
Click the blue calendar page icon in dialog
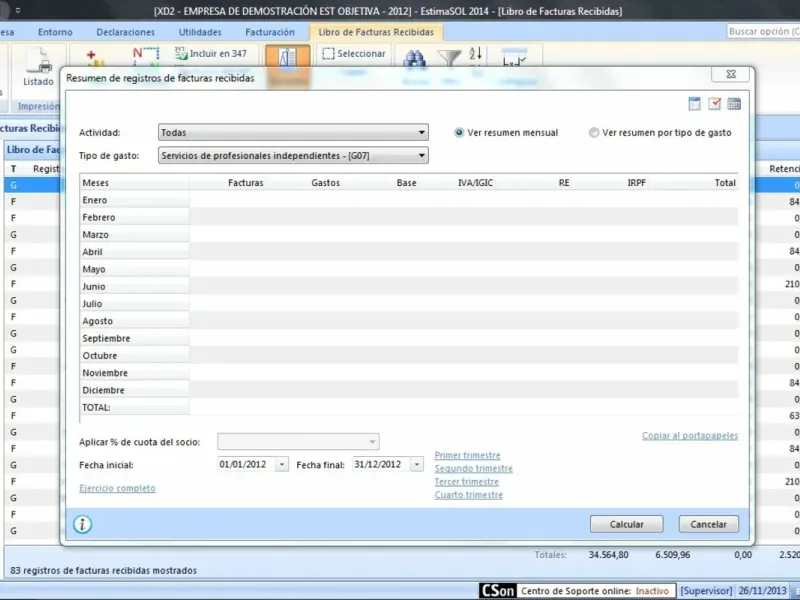tap(694, 104)
